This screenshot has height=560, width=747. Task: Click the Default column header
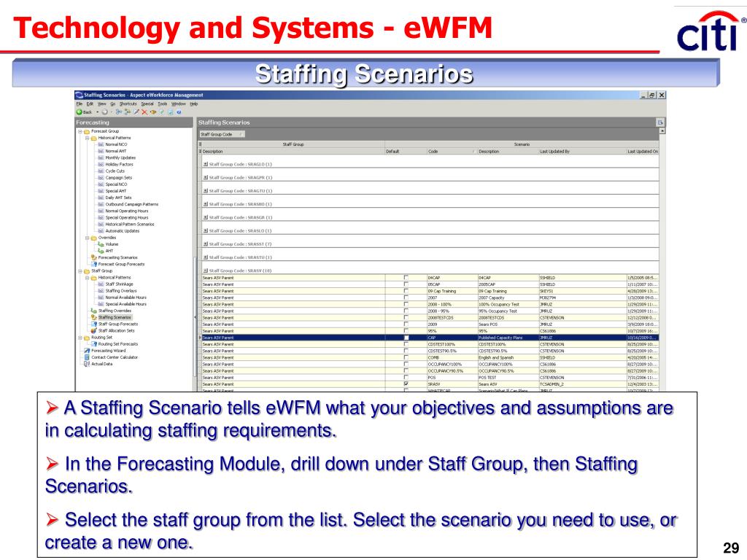click(406, 152)
